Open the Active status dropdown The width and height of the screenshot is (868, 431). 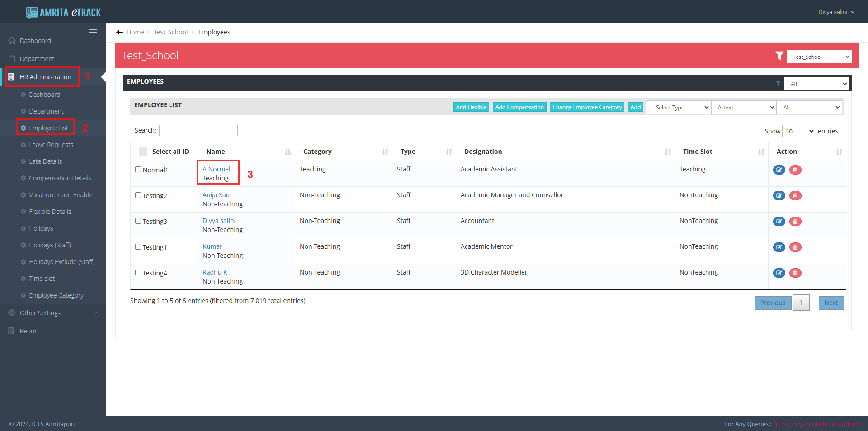(744, 108)
